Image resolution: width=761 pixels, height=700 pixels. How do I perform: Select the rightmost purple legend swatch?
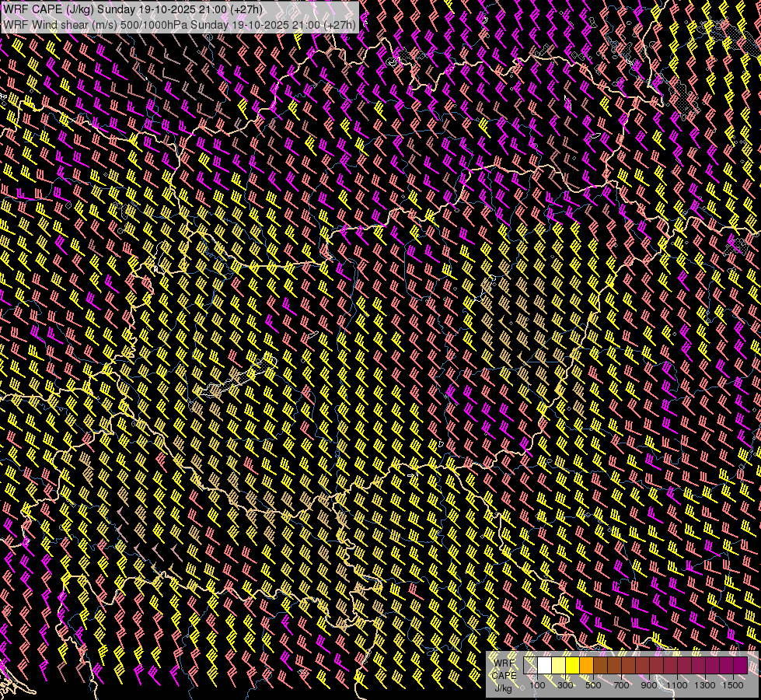[740, 666]
